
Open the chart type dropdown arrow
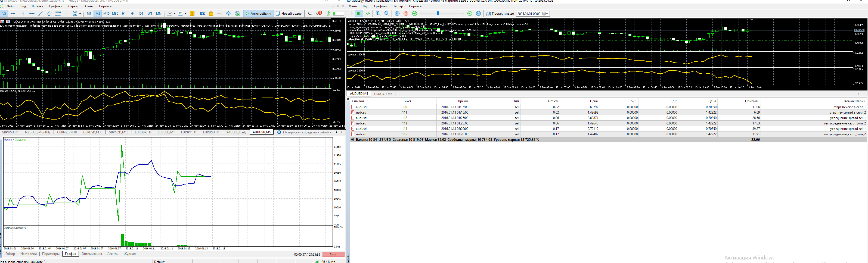[174, 14]
